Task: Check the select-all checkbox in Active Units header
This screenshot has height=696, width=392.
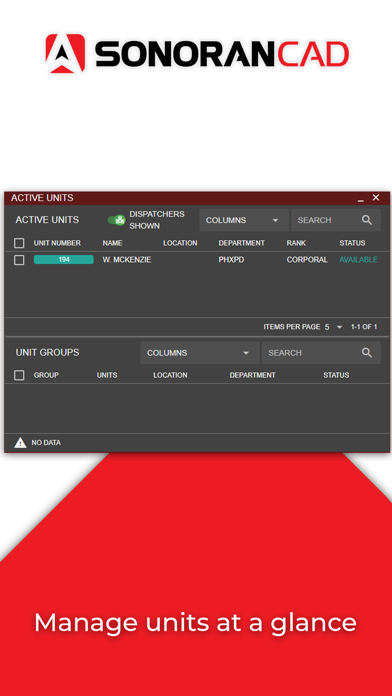Action: [19, 243]
